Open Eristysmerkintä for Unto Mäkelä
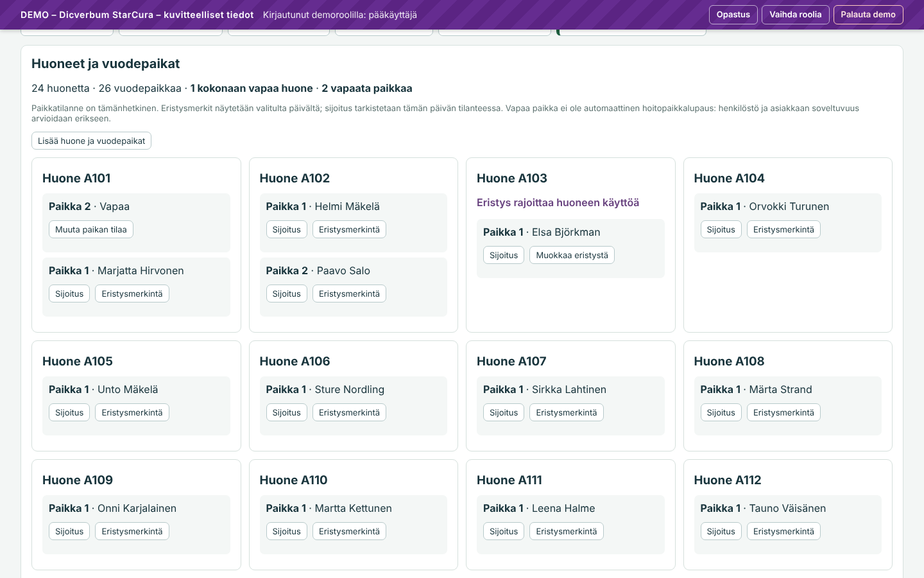 point(132,412)
